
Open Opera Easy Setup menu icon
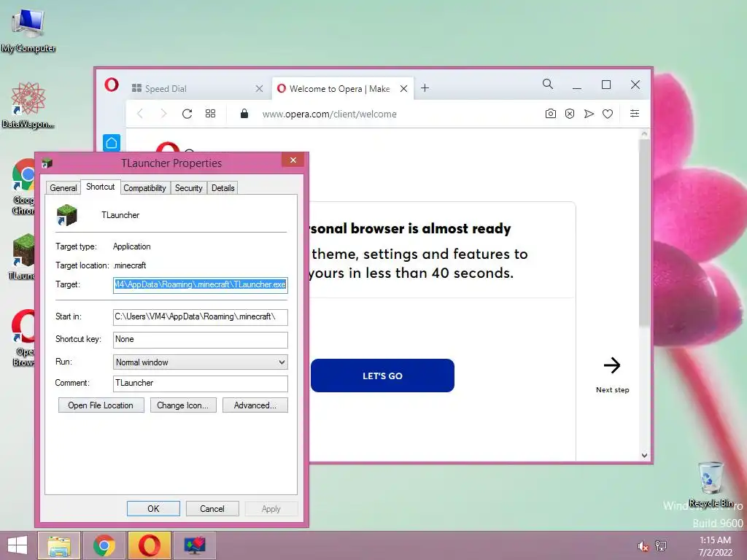(635, 113)
